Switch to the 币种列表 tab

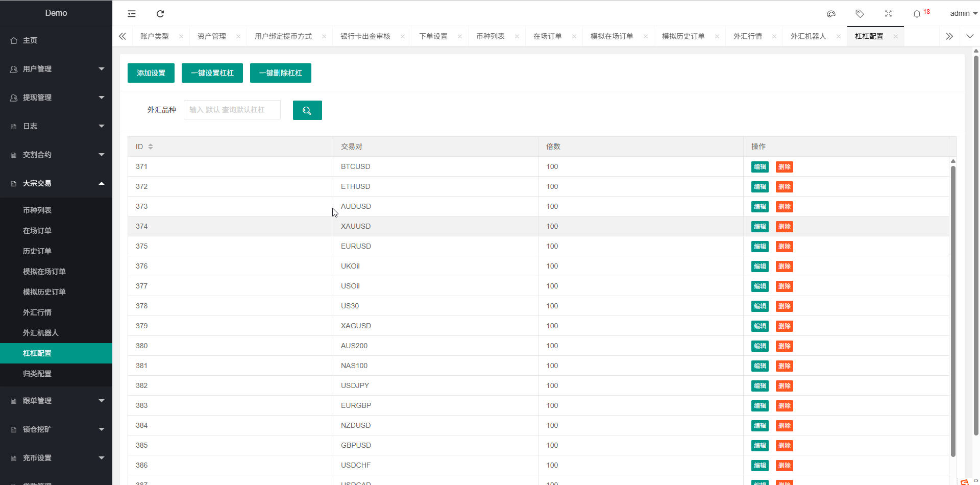(x=490, y=36)
